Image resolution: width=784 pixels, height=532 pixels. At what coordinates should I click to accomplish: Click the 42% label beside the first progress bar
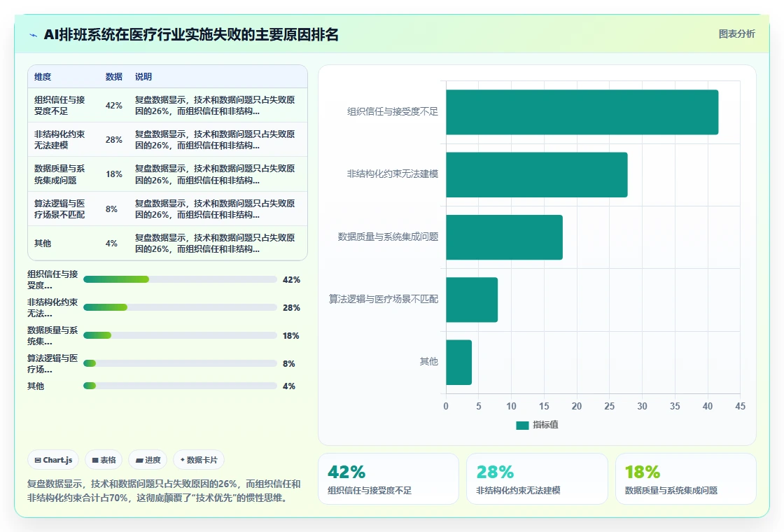tap(291, 280)
